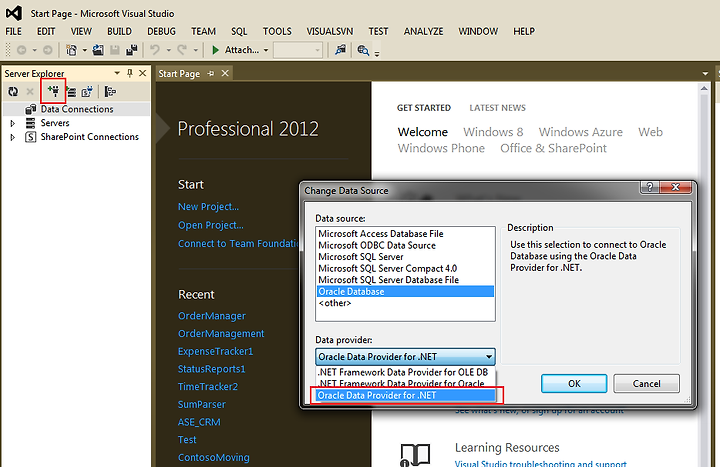Screen dimensions: 720x467
Task: Open the document tab list dropdown arrow
Action: [x=705, y=73]
